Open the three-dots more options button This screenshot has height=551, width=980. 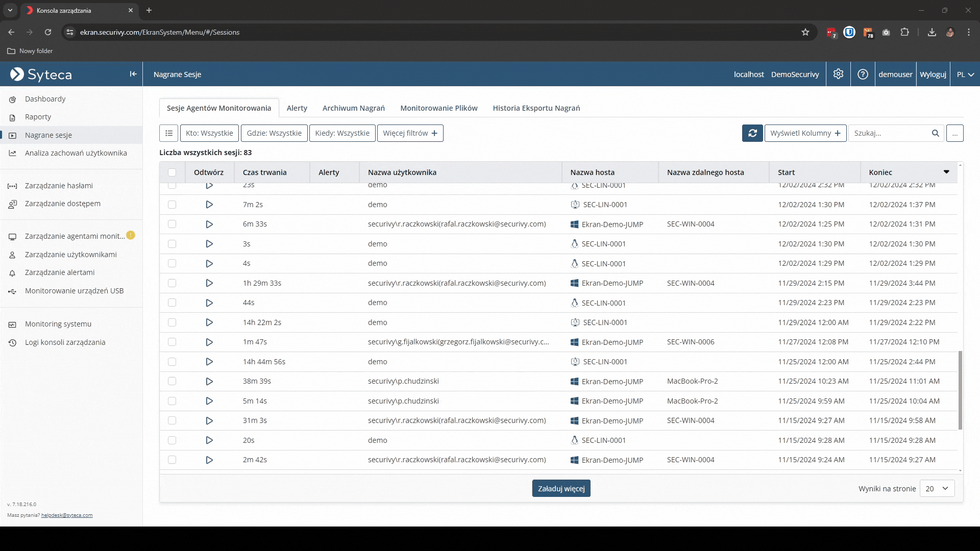954,133
